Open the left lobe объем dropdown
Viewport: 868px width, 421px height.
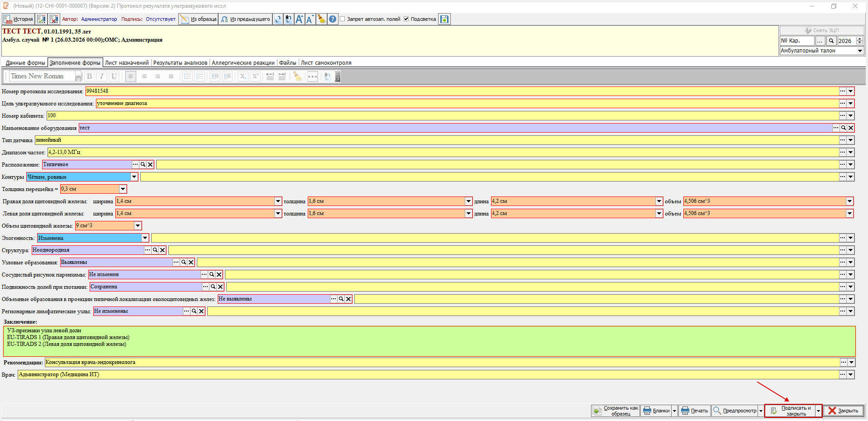[x=849, y=214]
